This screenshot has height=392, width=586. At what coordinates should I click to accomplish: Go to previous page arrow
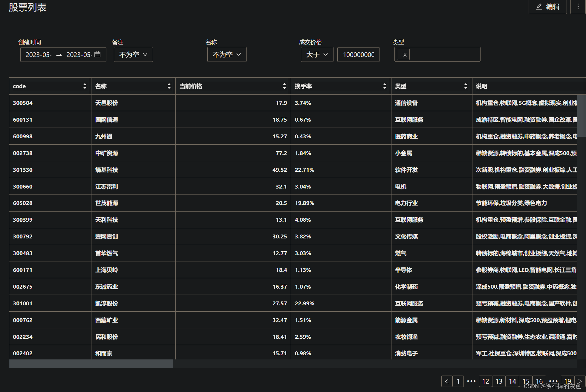[447, 381]
